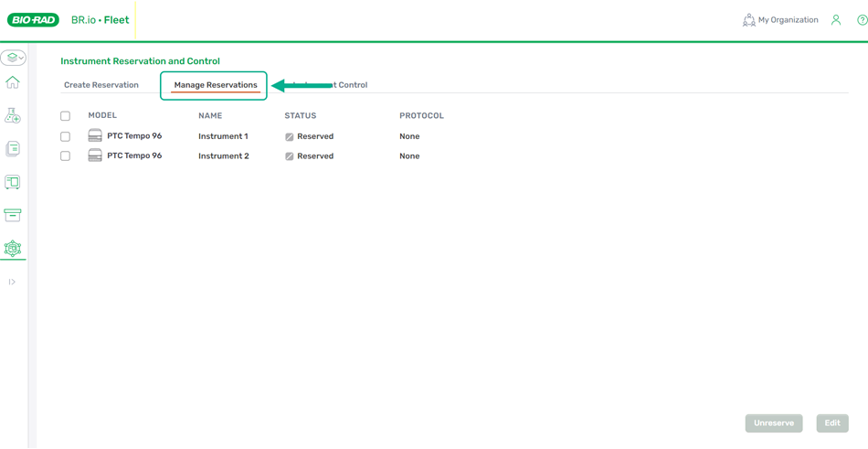Select the Manage Reservations tab
This screenshot has height=449, width=868.
(x=216, y=85)
